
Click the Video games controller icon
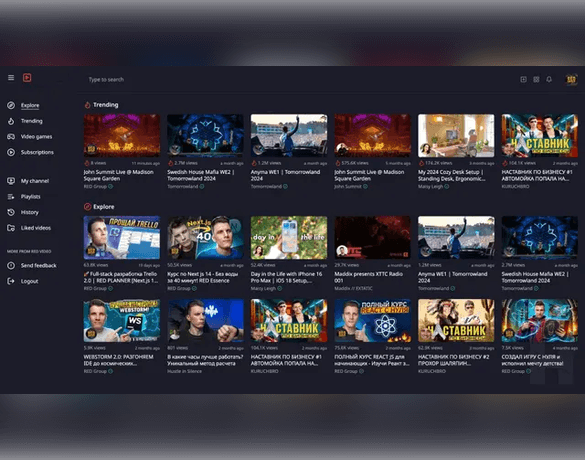[11, 137]
